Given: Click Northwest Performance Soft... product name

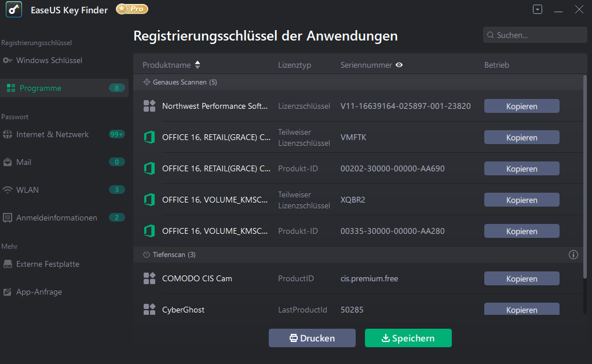Looking at the screenshot, I should click(x=215, y=106).
